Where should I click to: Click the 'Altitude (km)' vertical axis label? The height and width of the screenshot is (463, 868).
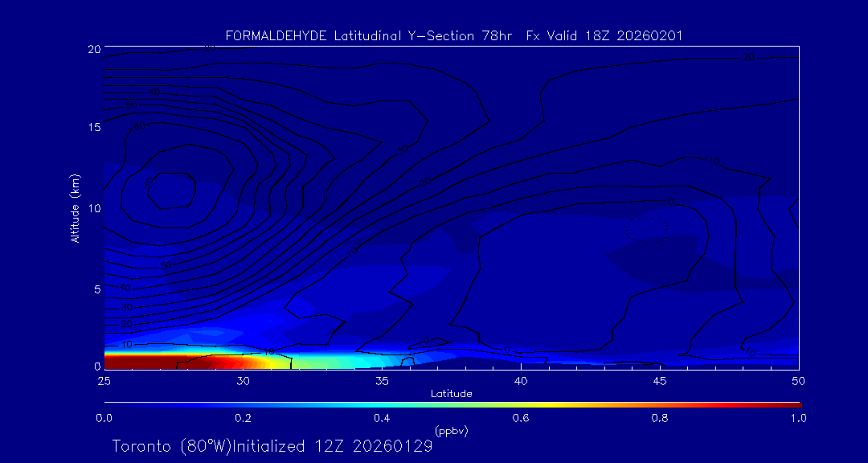click(x=75, y=207)
